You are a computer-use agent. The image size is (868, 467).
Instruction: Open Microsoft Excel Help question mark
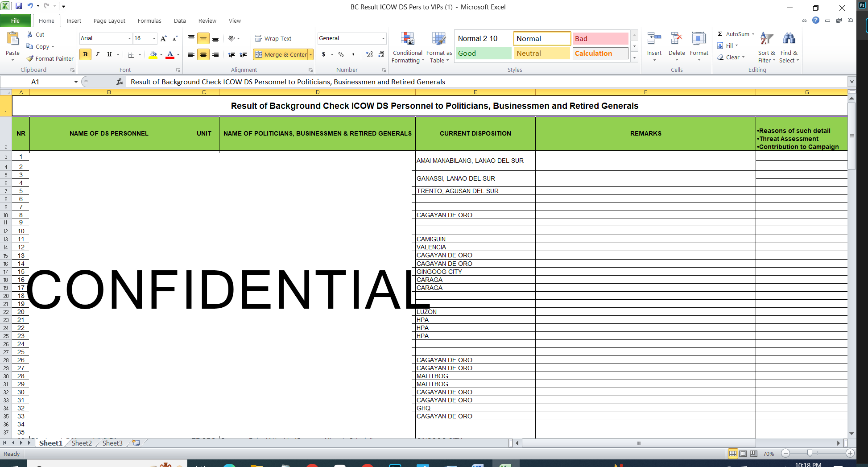point(816,20)
